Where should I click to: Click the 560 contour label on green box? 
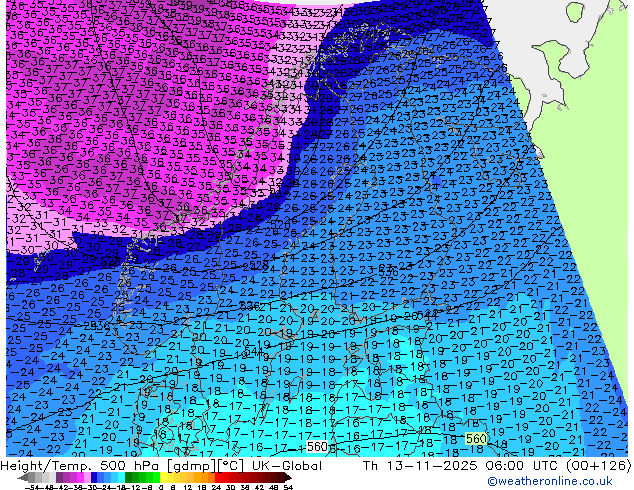476,439
